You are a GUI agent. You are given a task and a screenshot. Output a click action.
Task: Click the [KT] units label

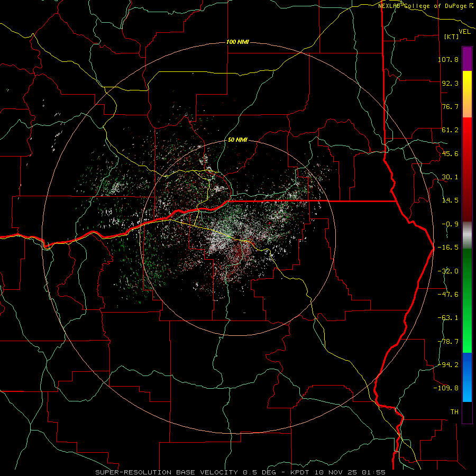click(452, 36)
